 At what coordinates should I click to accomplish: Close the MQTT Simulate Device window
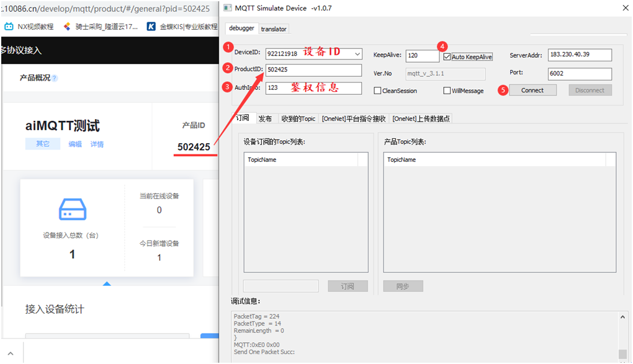[x=626, y=7]
